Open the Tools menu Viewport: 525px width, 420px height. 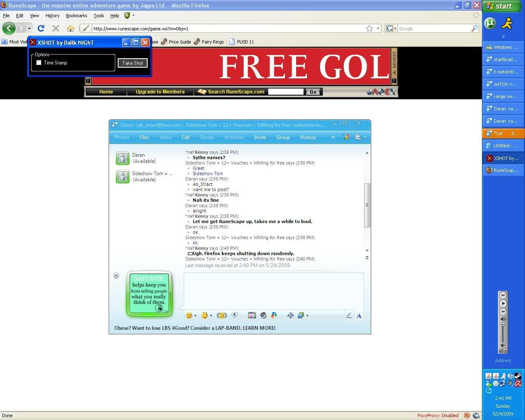click(99, 16)
